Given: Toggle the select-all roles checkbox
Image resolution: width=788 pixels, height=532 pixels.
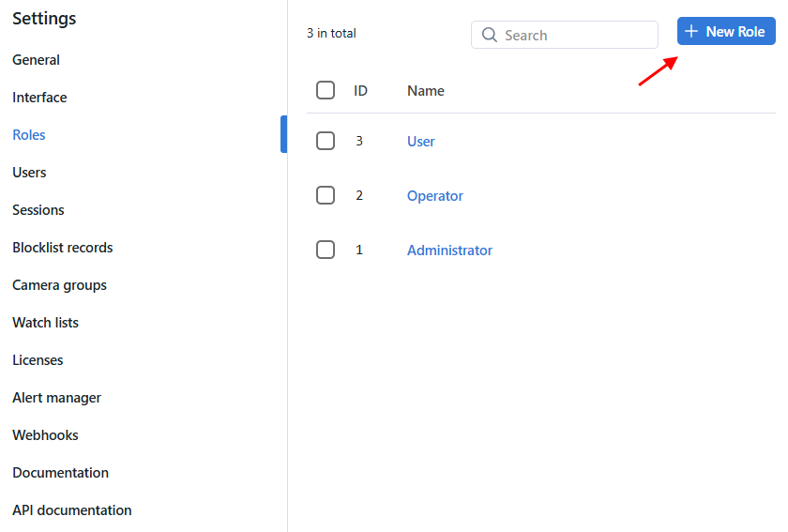Looking at the screenshot, I should click(x=326, y=90).
